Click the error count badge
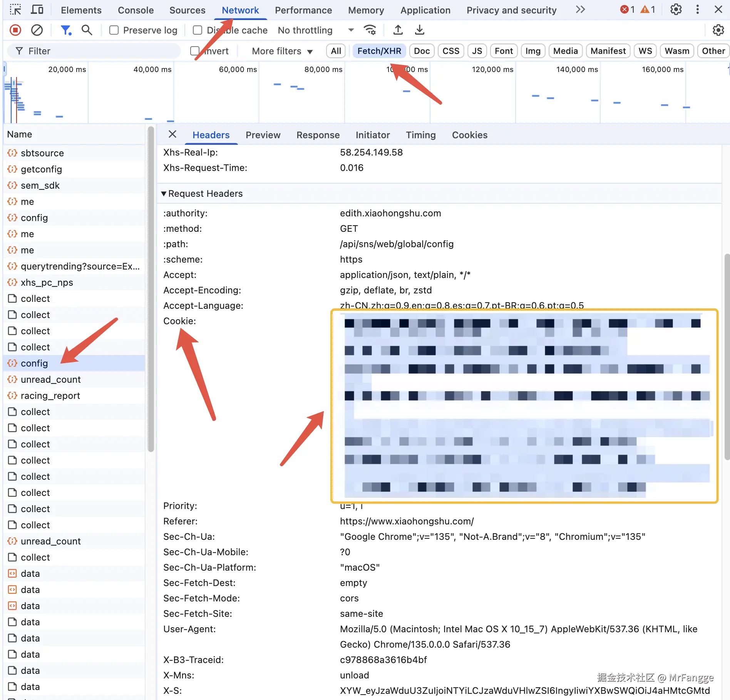 pos(628,10)
